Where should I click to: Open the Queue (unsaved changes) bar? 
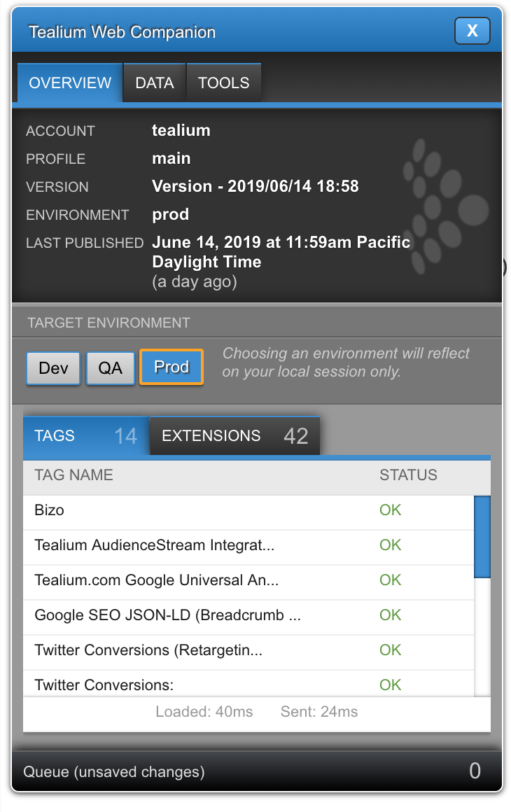point(257,771)
